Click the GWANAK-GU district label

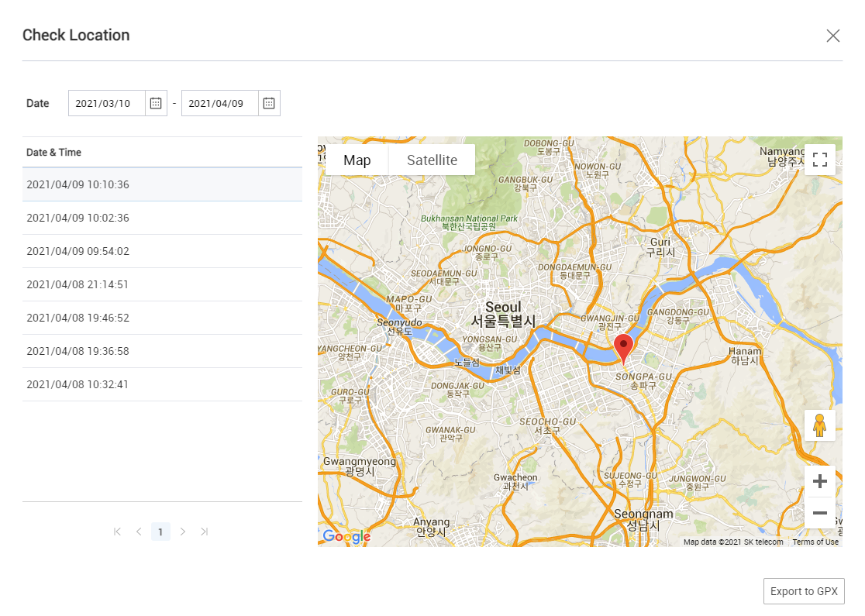tap(450, 433)
